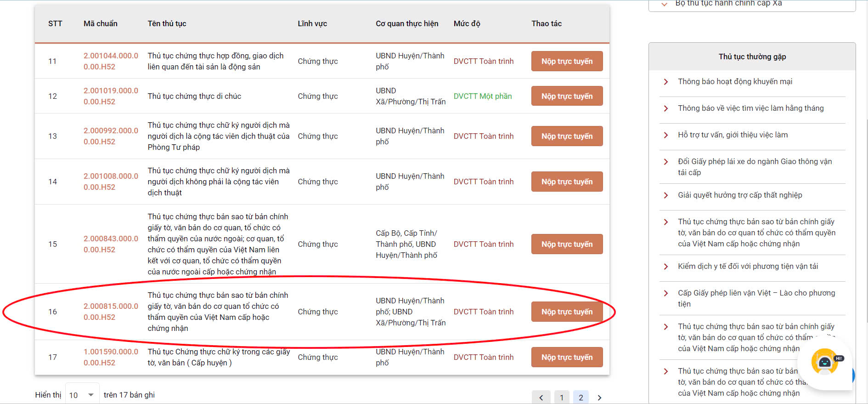Select page 1 in pagination
The image size is (868, 404).
(x=562, y=398)
